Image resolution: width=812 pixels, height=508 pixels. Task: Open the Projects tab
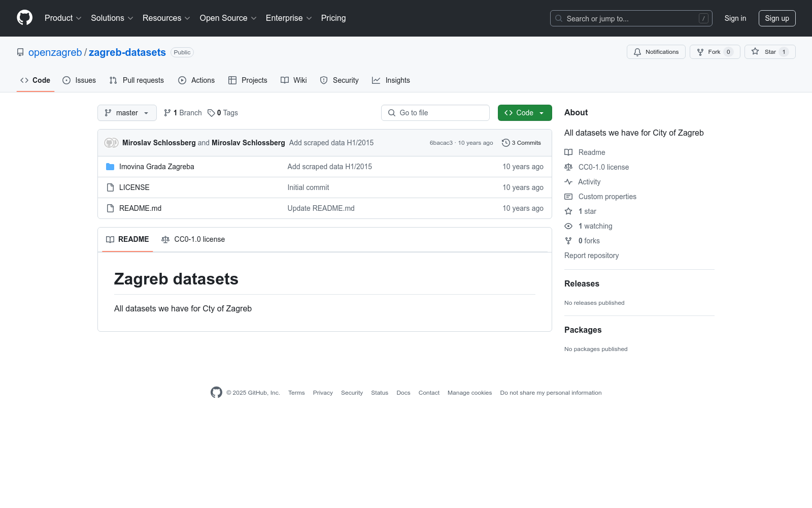[248, 80]
